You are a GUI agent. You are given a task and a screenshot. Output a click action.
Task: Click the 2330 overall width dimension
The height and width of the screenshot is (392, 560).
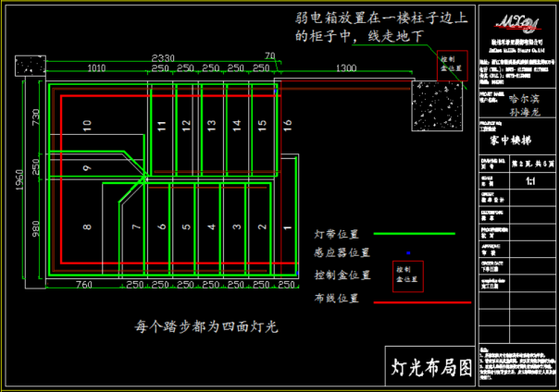(163, 57)
